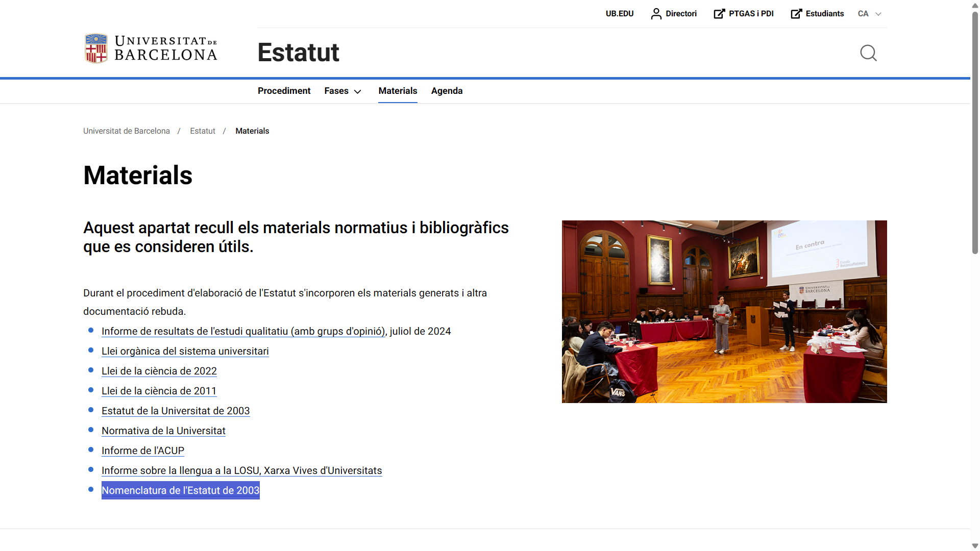Click the chevron next to Fases
980x551 pixels.
click(x=357, y=91)
